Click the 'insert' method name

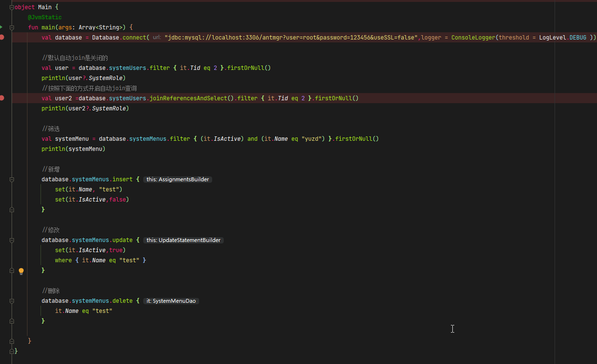[122, 179]
